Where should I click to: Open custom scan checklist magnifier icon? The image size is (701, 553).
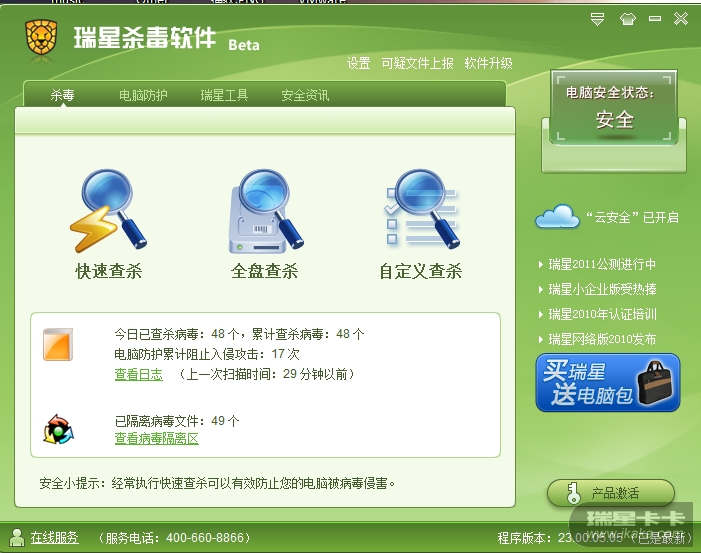(422, 208)
